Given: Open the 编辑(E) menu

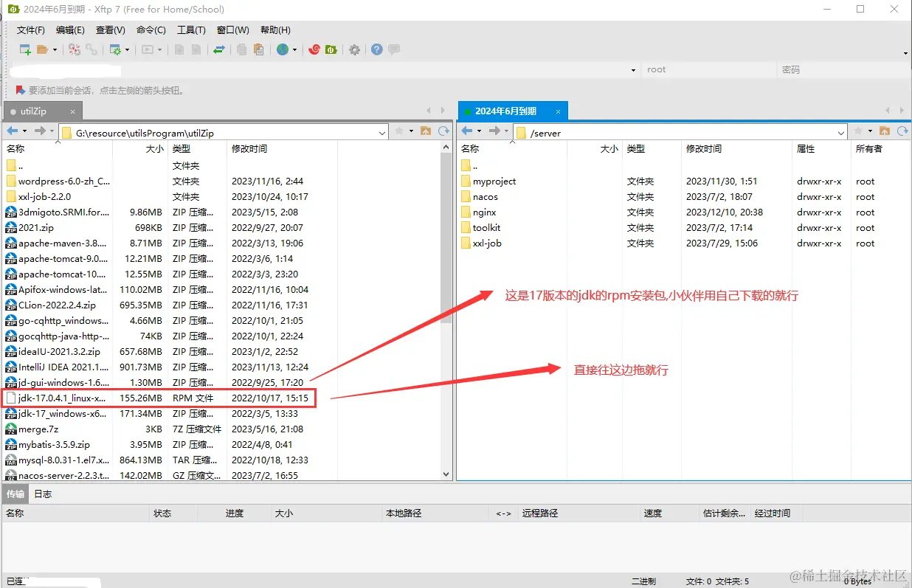Looking at the screenshot, I should click(70, 30).
